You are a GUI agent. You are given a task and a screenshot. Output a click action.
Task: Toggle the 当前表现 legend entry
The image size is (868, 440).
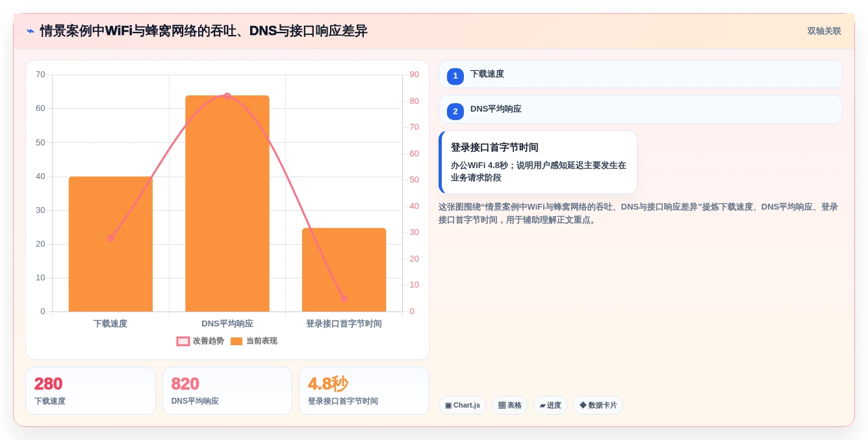[254, 341]
